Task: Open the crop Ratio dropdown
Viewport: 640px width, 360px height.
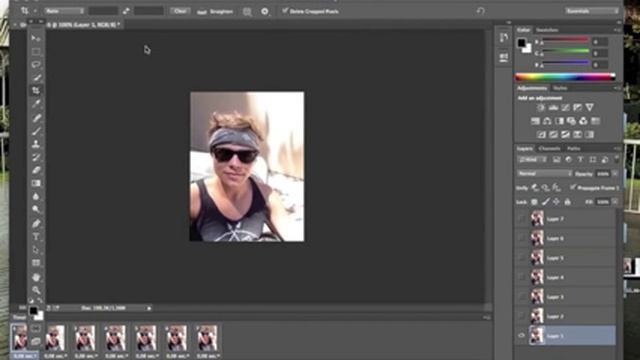Action: [64, 11]
